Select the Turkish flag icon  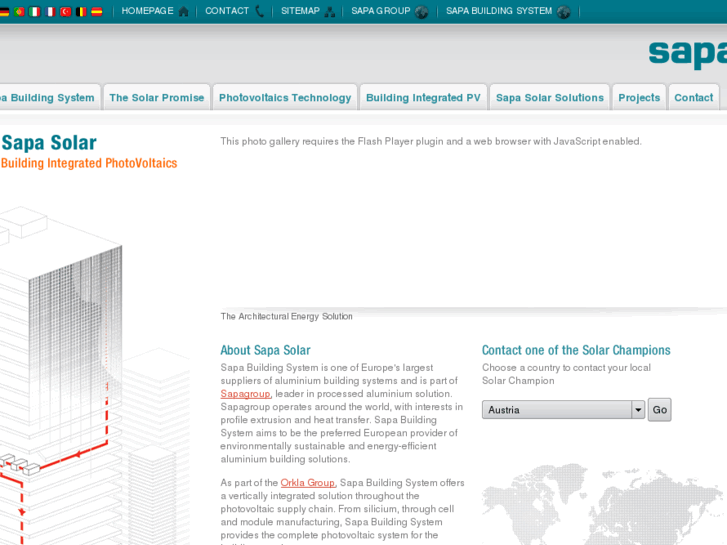(65, 12)
